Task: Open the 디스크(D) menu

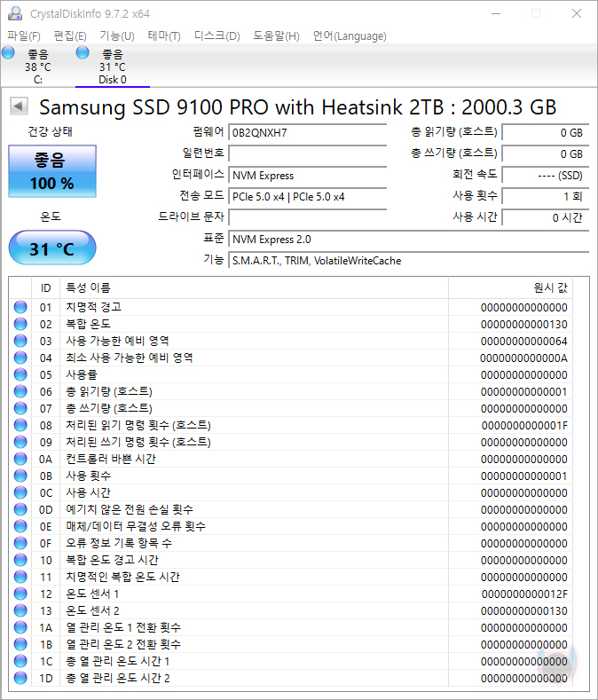Action: [x=217, y=35]
